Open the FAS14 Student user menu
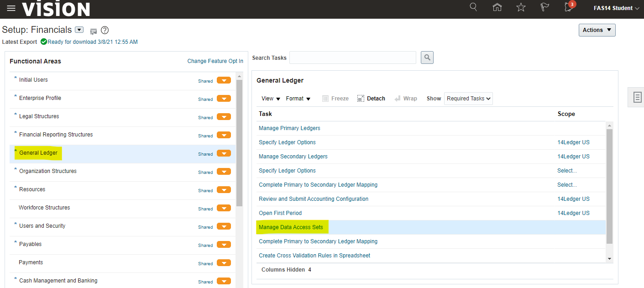The height and width of the screenshot is (288, 644). coord(616,8)
